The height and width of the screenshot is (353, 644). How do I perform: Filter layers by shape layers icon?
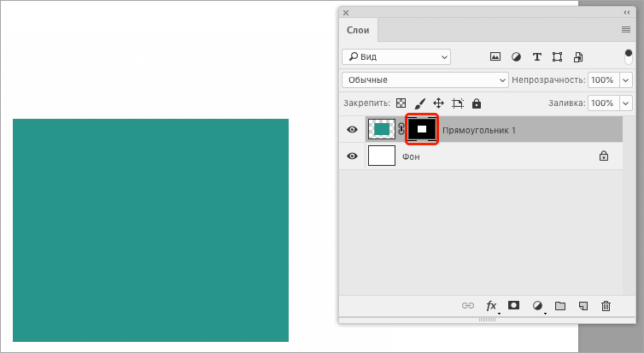pyautogui.click(x=557, y=57)
